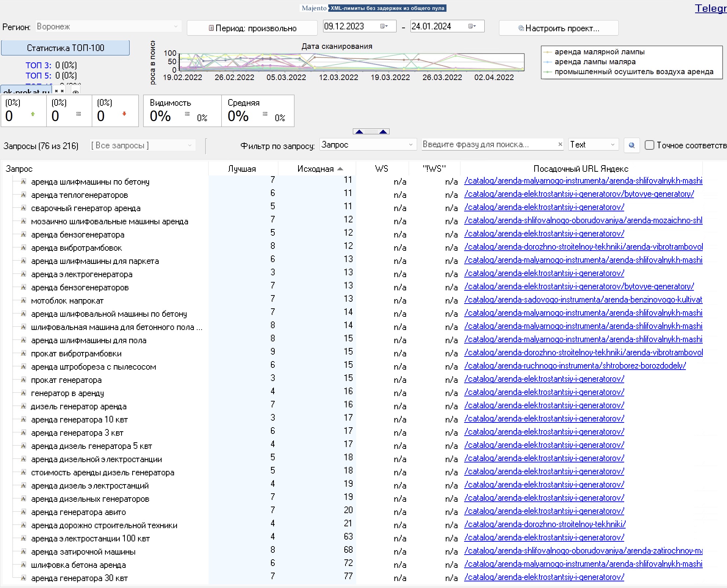Screen dimensions: 727x588
Task: Open the end date calendar picker icon
Action: (x=472, y=26)
